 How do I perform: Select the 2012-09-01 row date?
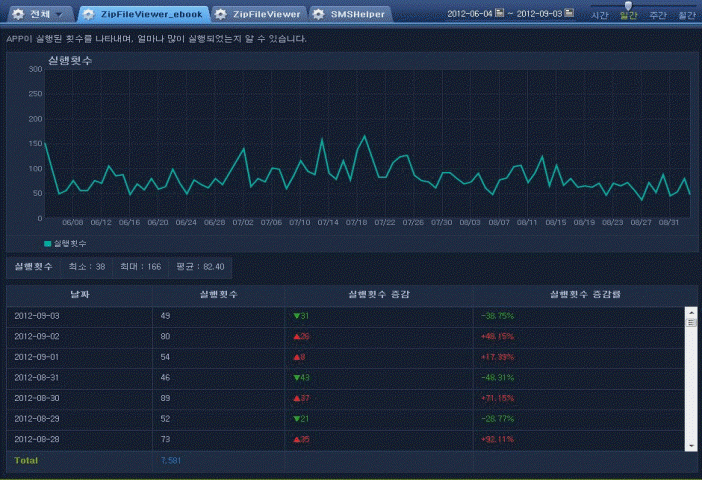(x=37, y=357)
